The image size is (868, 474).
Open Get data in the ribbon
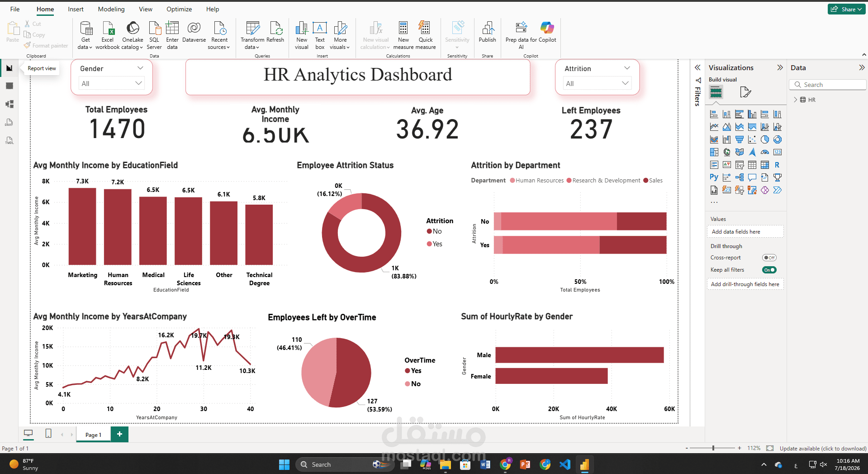tap(85, 35)
